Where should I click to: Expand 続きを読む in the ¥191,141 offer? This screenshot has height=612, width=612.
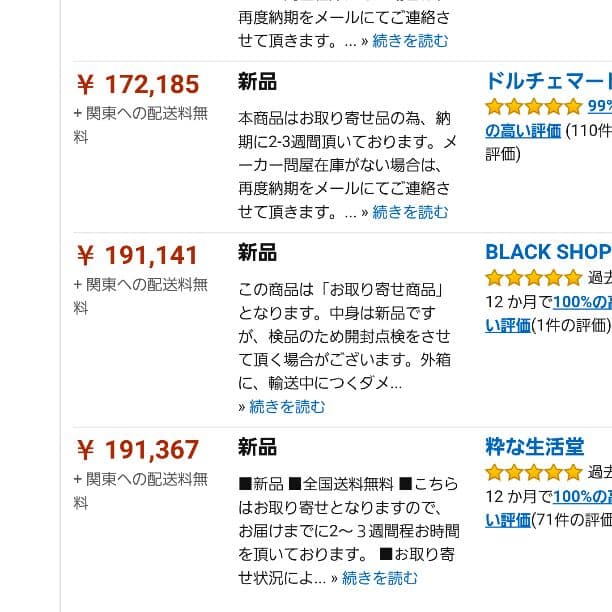[287, 407]
